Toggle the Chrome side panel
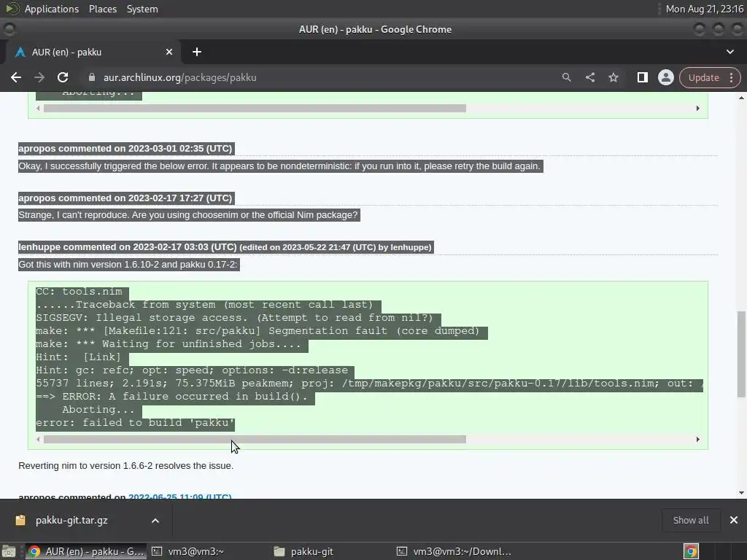The width and height of the screenshot is (747, 560). 642,77
